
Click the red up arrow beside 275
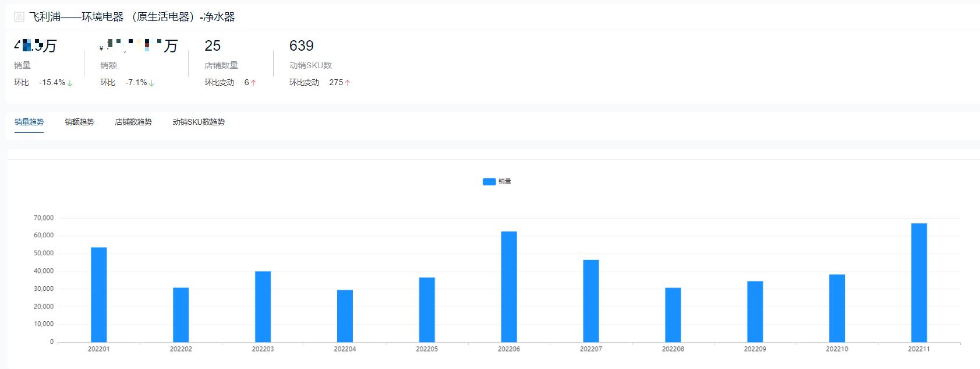point(348,83)
